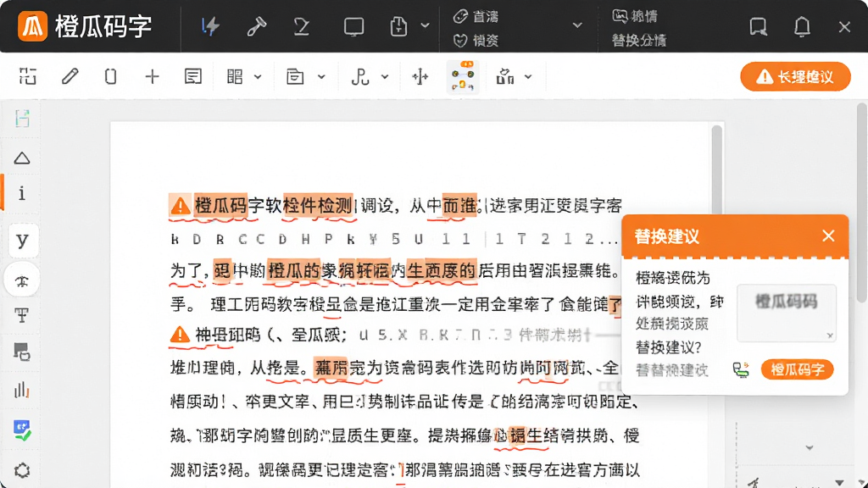This screenshot has width=868, height=488.
Task: Select the 'i' info tab in sidebar
Action: point(21,193)
